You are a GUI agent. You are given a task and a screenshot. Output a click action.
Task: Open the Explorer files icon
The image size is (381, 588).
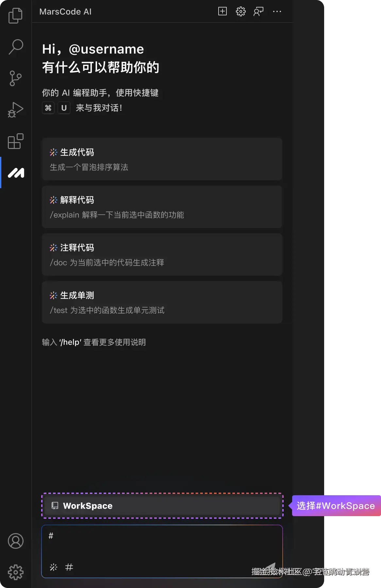tap(15, 15)
